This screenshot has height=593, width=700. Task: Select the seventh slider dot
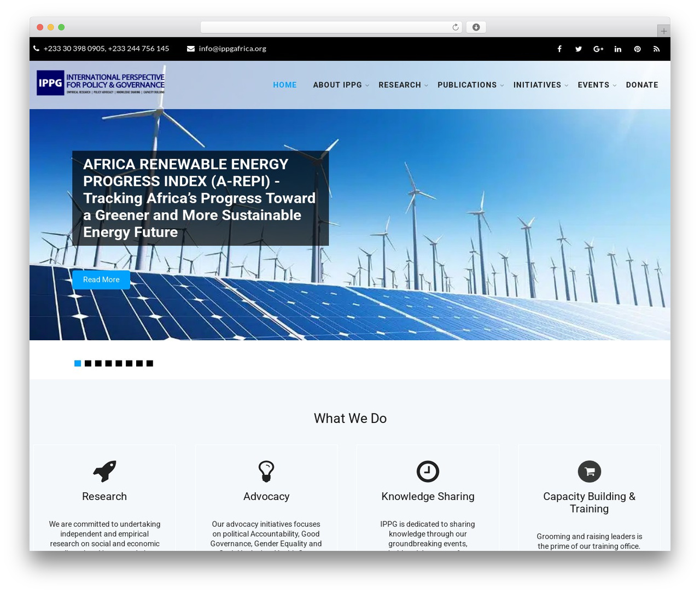pyautogui.click(x=139, y=363)
